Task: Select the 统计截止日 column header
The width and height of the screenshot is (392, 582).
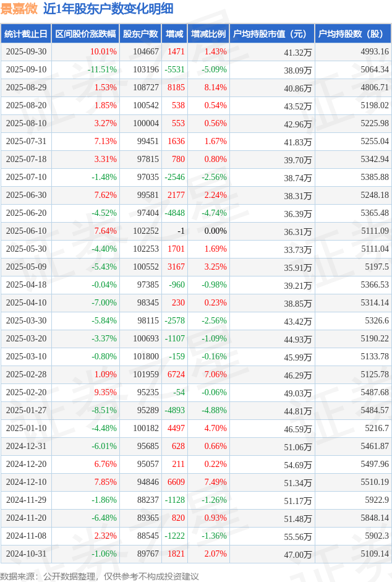Action: point(25,34)
